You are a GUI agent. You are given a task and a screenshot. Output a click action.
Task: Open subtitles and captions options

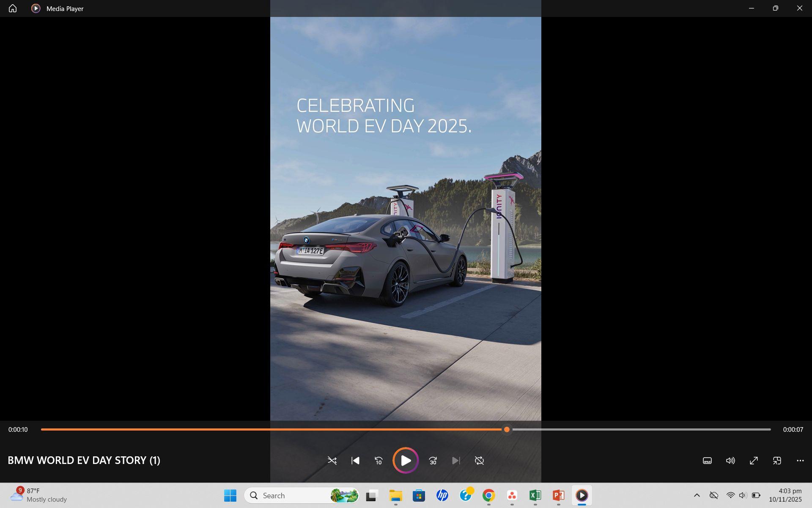pyautogui.click(x=707, y=461)
